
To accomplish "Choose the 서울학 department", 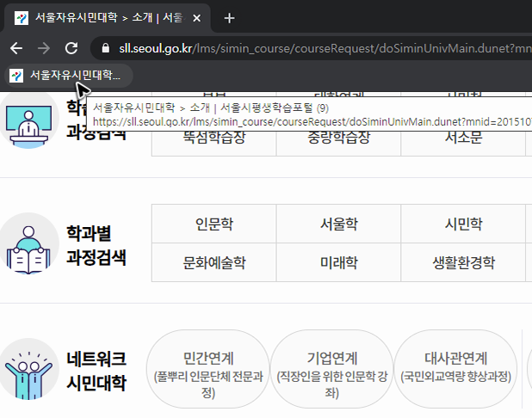I will 338,224.
